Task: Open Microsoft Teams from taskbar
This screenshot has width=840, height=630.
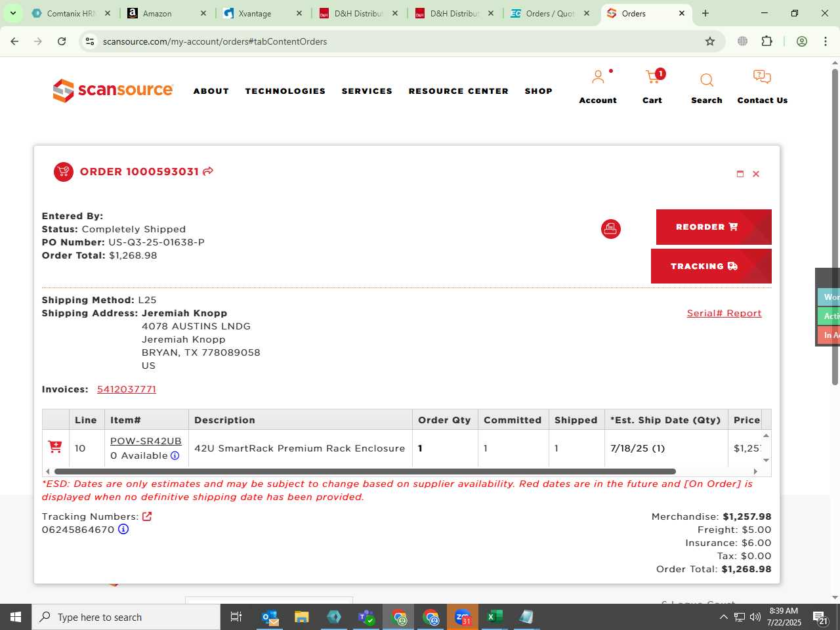Action: point(366,617)
